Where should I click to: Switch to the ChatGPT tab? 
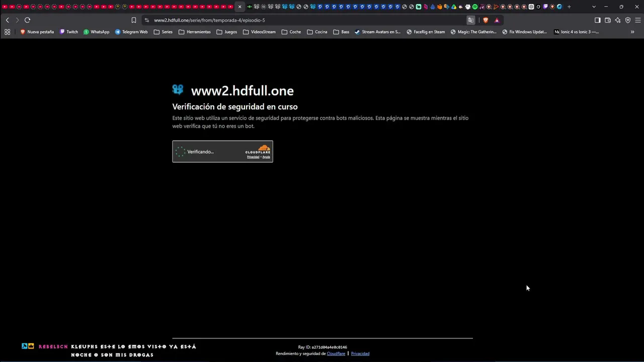click(531, 7)
